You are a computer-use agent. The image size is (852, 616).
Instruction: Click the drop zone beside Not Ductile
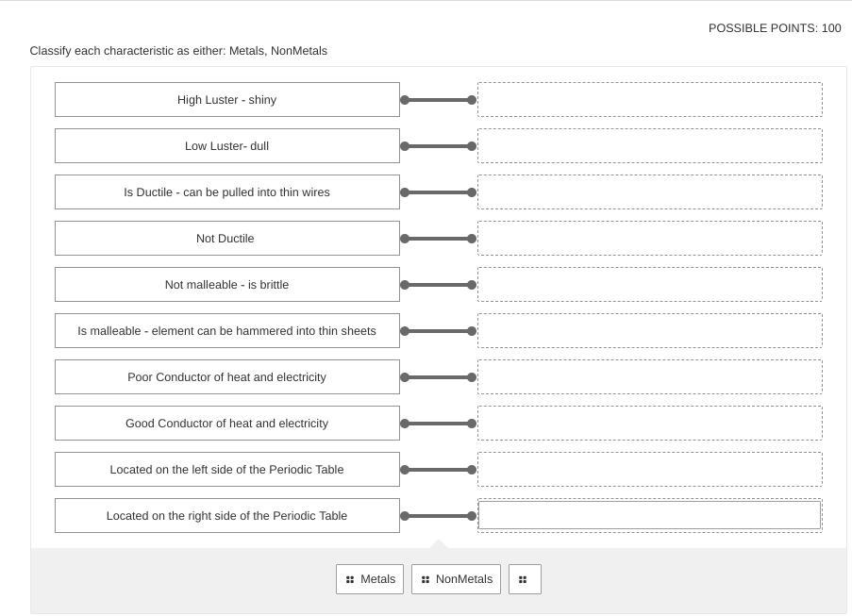(649, 239)
